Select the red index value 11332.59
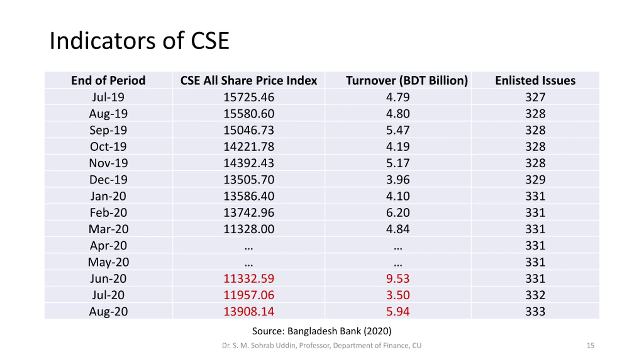Viewport: 644px width, 362px height. click(x=249, y=279)
